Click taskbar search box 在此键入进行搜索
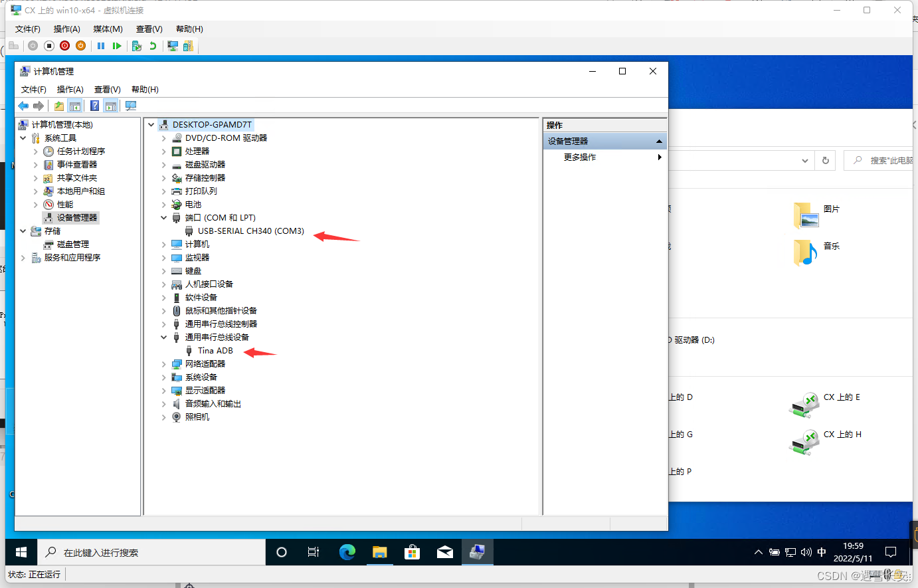 [151, 552]
